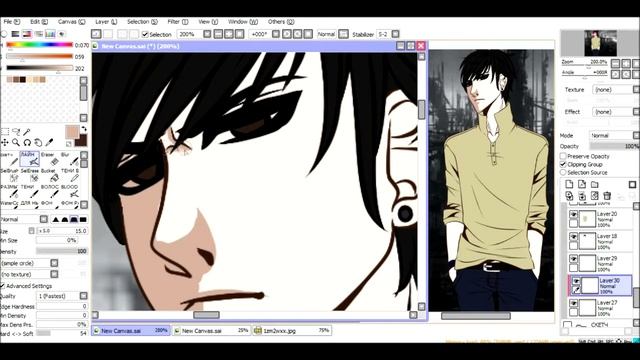Click the Transfer Down layer icon
Screen dimensions: 640x360
[569, 196]
